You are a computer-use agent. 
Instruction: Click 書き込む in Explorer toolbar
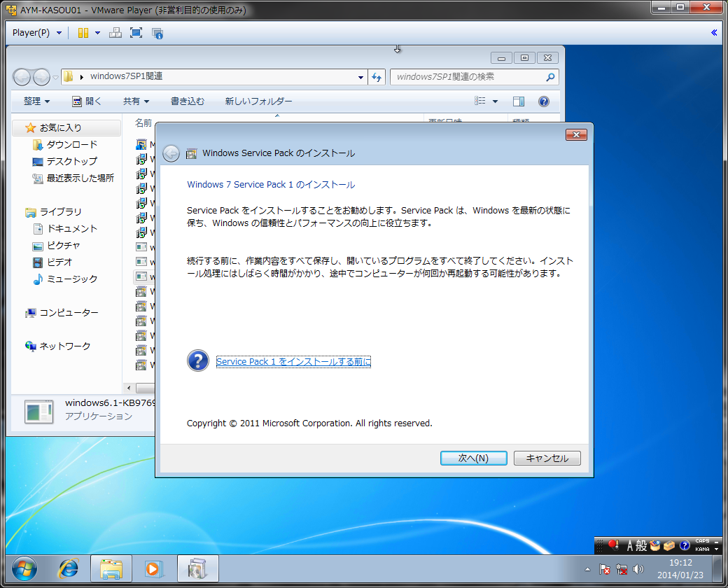tap(188, 101)
